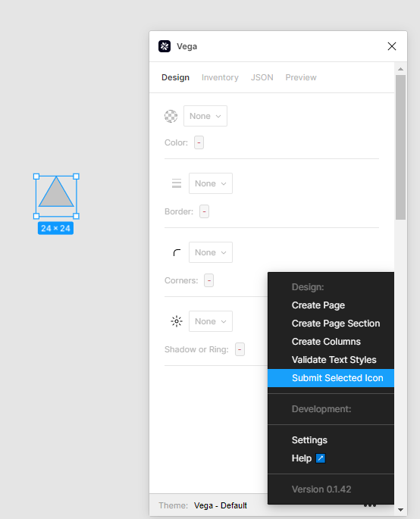
Task: Switch to the Inventory tab
Action: click(x=220, y=77)
